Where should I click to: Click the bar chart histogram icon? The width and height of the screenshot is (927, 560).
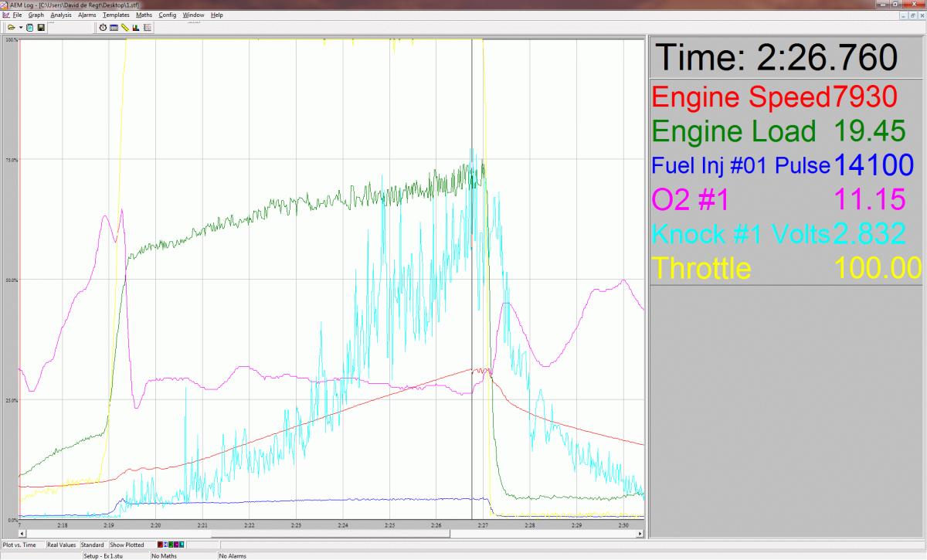[135, 28]
